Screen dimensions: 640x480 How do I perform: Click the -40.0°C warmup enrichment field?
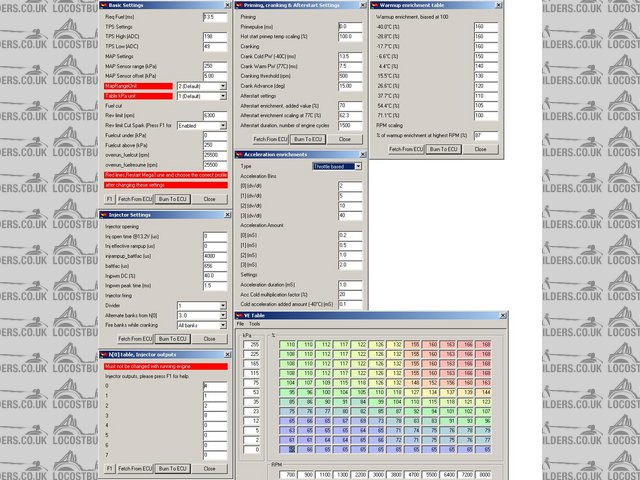(x=486, y=27)
